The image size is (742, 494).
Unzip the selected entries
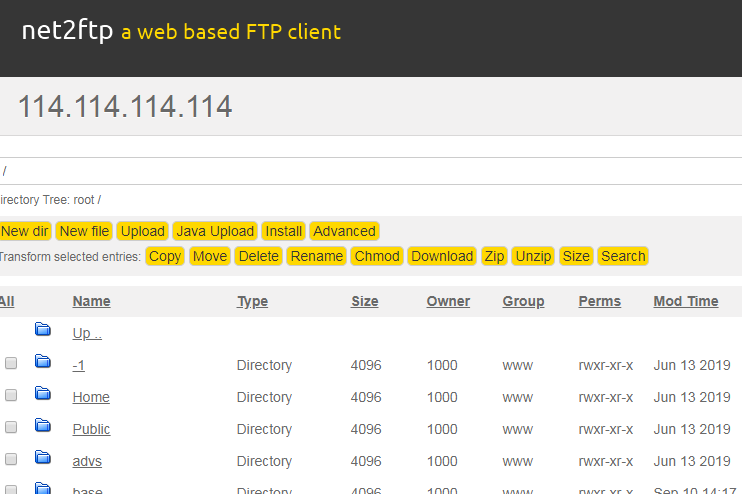point(533,256)
